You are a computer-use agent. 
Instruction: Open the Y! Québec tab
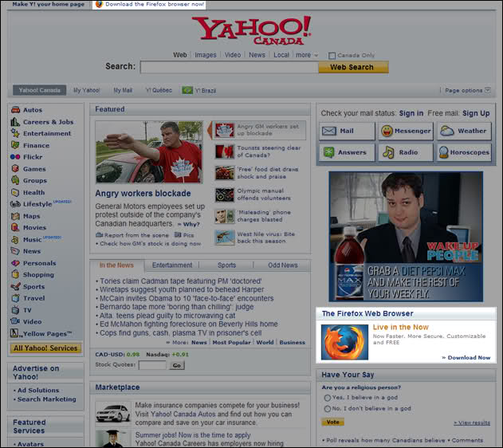pos(159,90)
